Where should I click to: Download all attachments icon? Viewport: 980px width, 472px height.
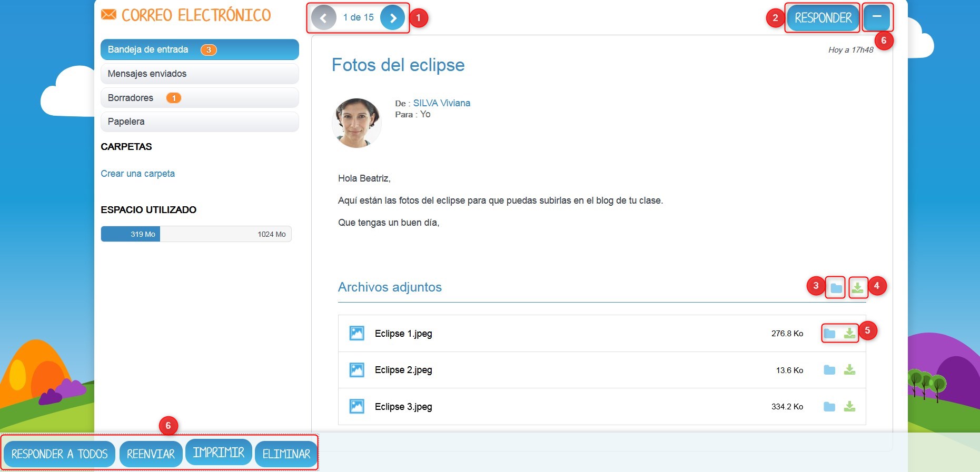858,288
